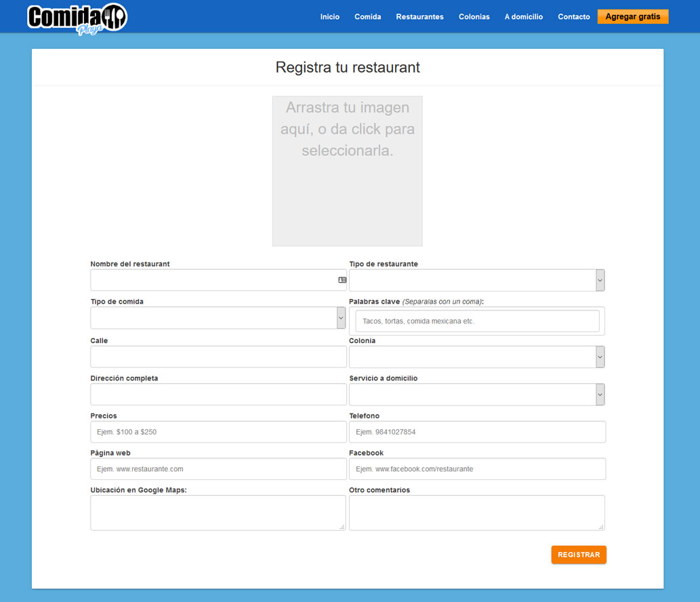Click into the Facebook URL field
The width and height of the screenshot is (700, 602).
point(477,469)
